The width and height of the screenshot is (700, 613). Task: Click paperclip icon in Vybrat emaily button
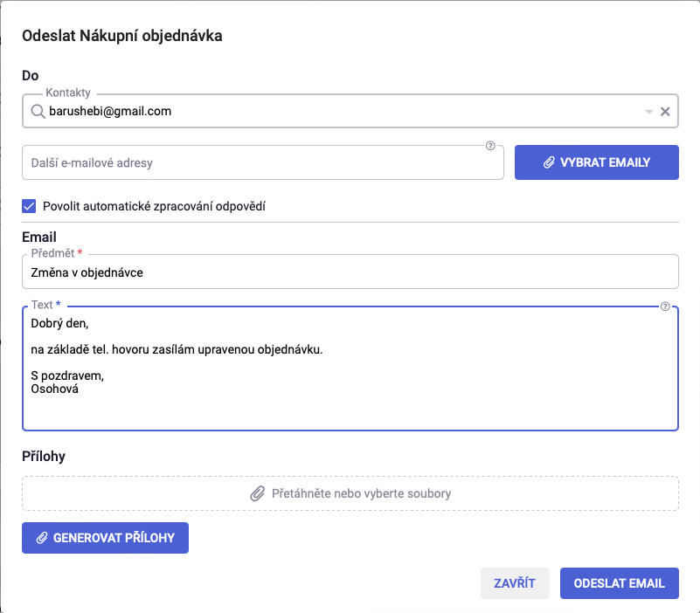pyautogui.click(x=549, y=162)
